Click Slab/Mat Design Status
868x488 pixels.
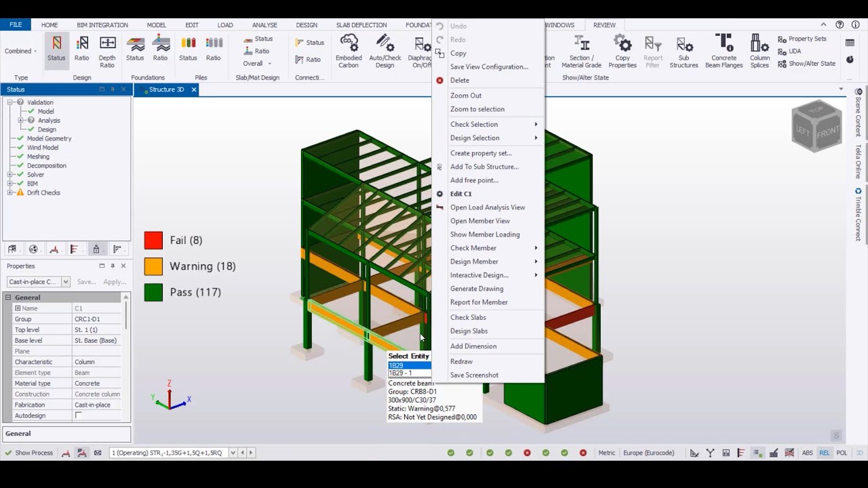tap(258, 39)
